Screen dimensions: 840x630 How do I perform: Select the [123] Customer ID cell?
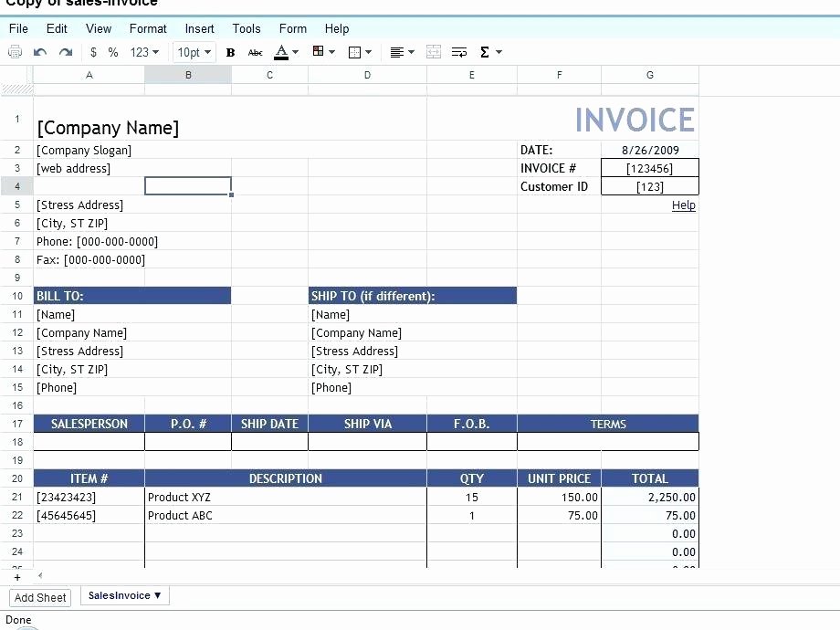point(650,186)
